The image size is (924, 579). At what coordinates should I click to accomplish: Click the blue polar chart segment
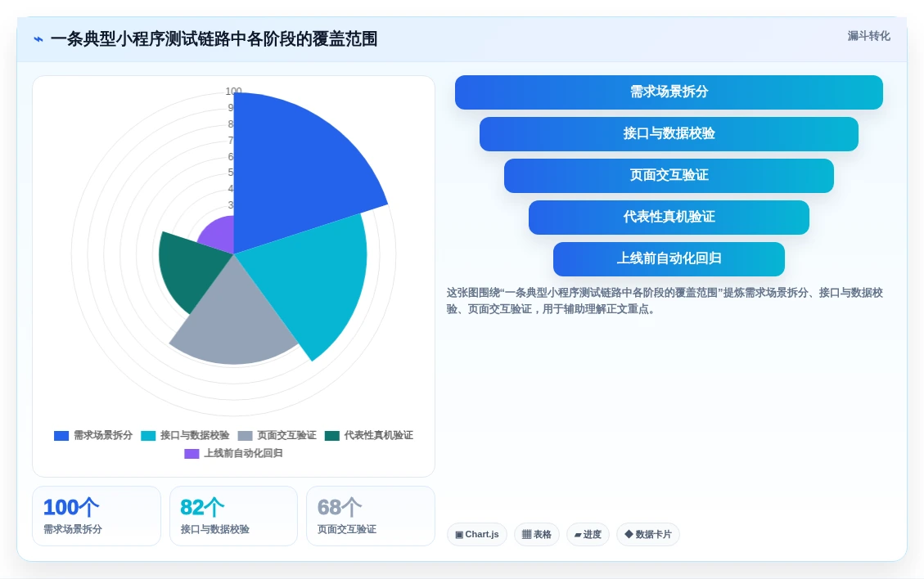point(295,171)
